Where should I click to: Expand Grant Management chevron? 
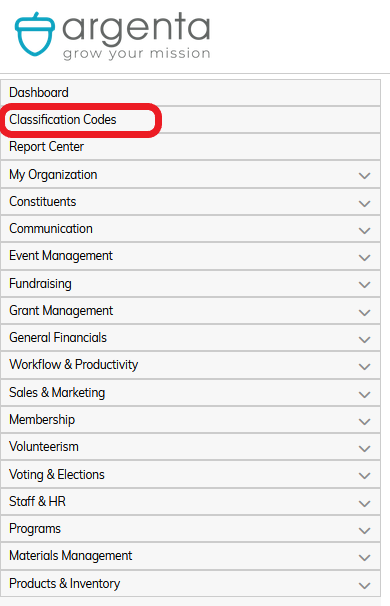coord(364,312)
